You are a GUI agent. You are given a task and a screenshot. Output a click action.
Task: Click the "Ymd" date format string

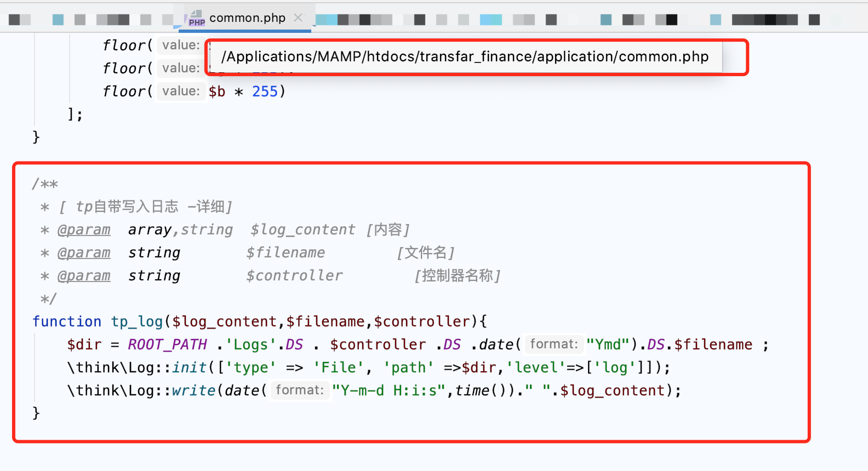coord(608,344)
